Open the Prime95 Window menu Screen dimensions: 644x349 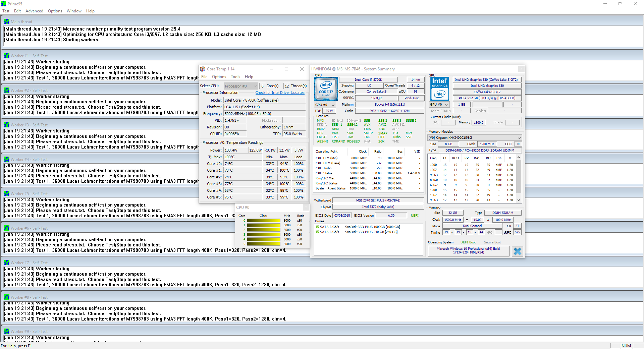pyautogui.click(x=74, y=11)
